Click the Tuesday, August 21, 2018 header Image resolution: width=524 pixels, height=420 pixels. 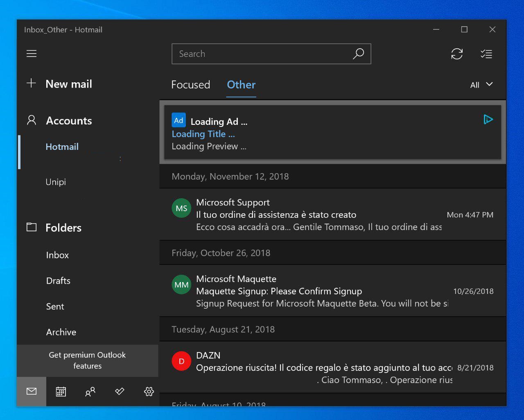pyautogui.click(x=223, y=330)
